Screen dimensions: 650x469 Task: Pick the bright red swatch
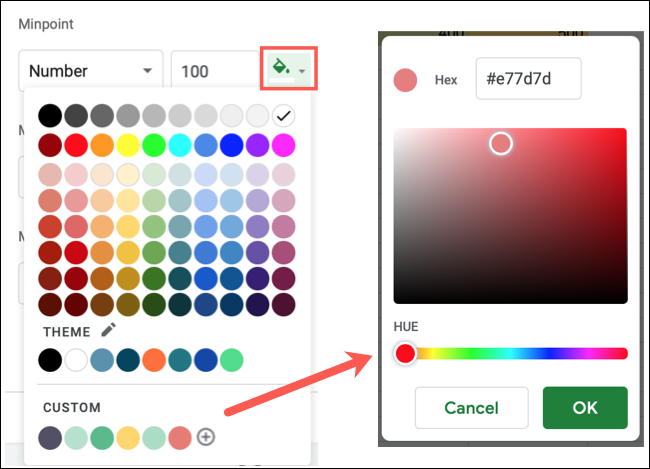[x=75, y=146]
